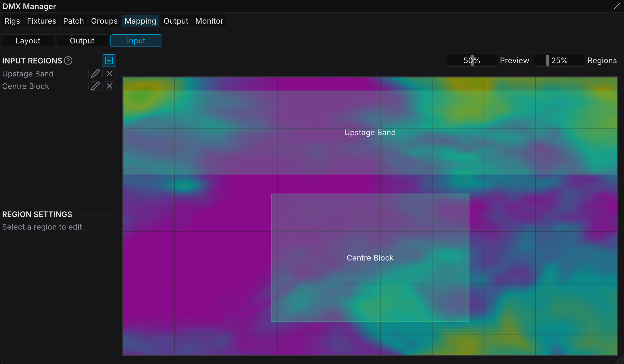This screenshot has height=364, width=624.
Task: Open the top Output tab
Action: pyautogui.click(x=176, y=21)
